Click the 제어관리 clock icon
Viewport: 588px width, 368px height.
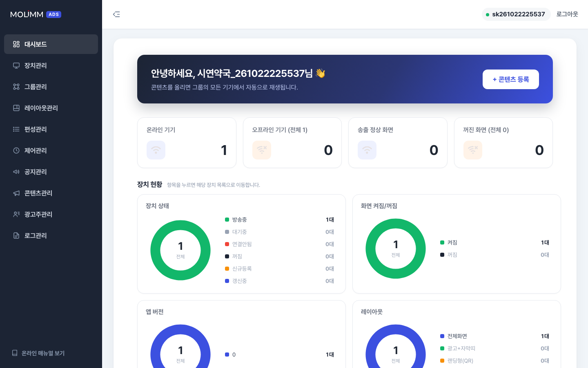tap(16, 150)
